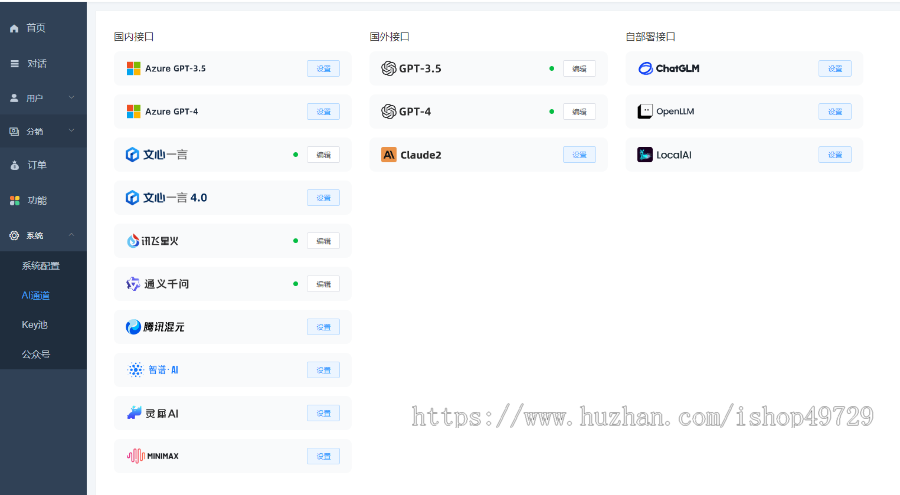The image size is (900, 495).
Task: Click 设置 button for Azure GPT-3.5
Action: pyautogui.click(x=323, y=68)
